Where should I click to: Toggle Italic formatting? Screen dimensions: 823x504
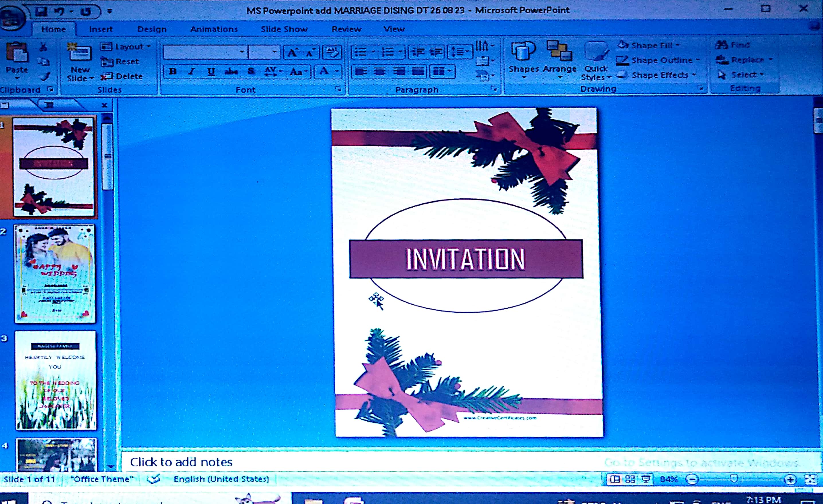point(192,71)
